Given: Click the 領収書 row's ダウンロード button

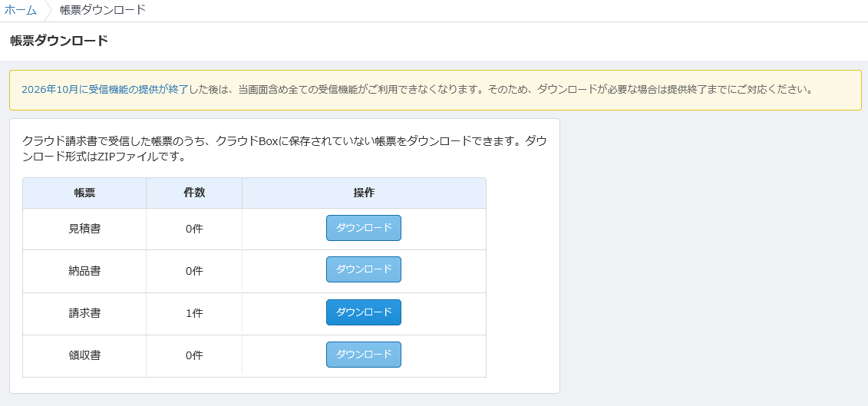Looking at the screenshot, I should pos(363,355).
